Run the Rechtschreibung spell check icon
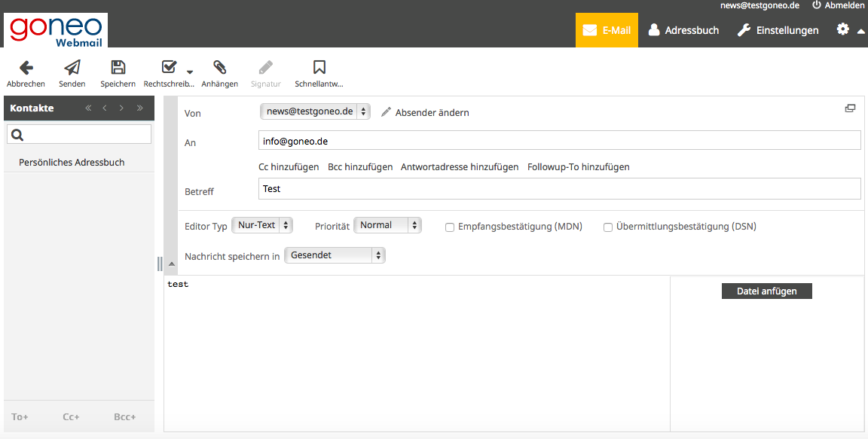This screenshot has width=868, height=439. click(170, 68)
